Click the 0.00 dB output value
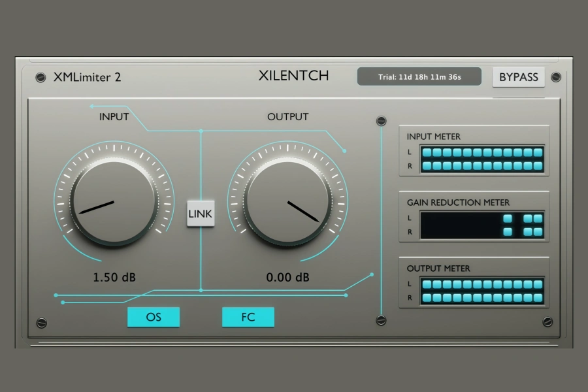This screenshot has width=588, height=392. [287, 277]
